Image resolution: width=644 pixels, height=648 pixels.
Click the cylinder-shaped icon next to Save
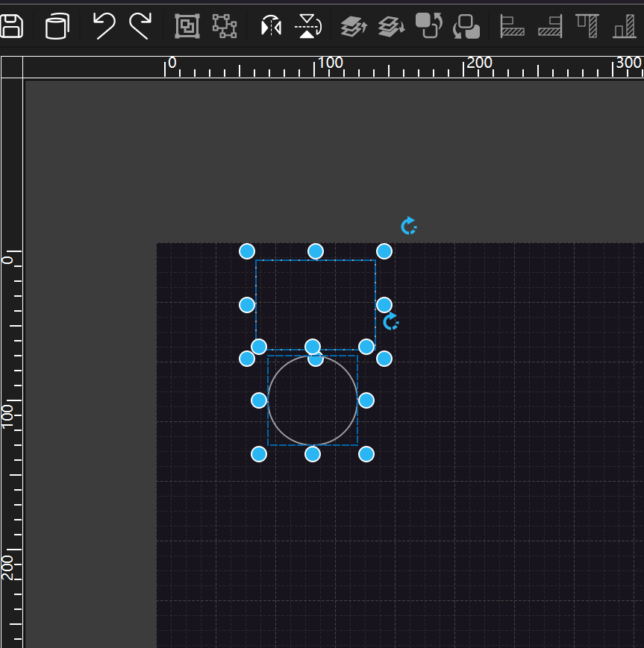57,26
